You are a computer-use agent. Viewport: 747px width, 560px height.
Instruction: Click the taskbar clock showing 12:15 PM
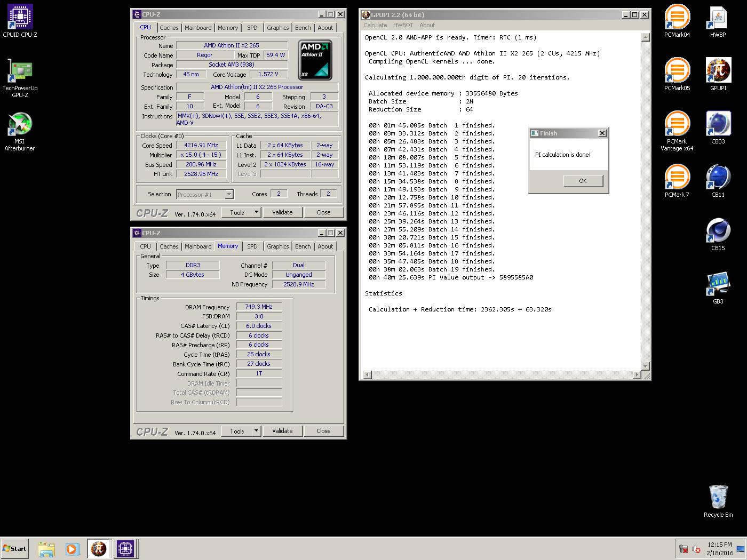pyautogui.click(x=720, y=549)
